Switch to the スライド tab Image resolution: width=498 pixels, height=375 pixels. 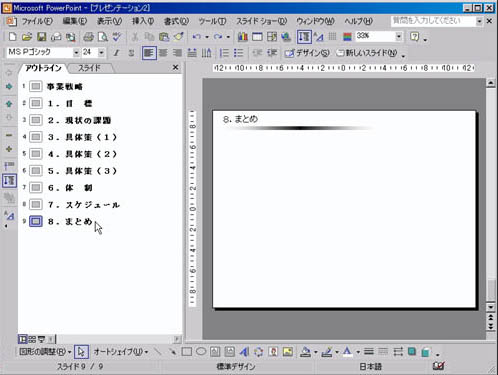[x=89, y=68]
